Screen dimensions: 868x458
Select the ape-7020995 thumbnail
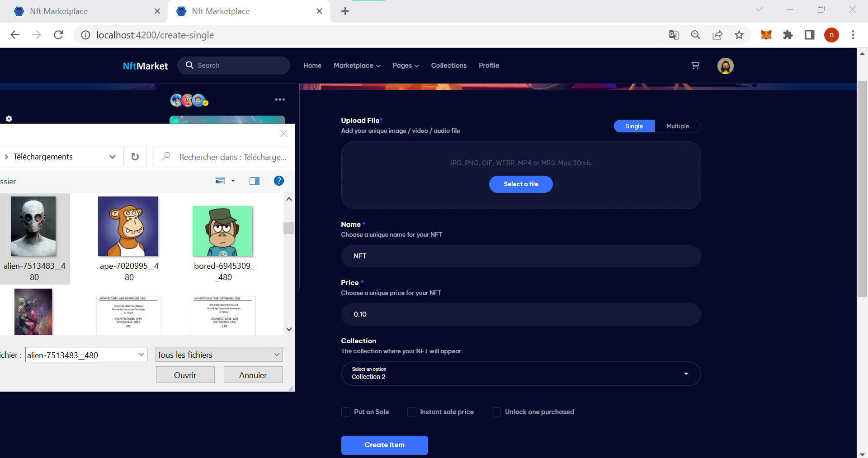[128, 226]
